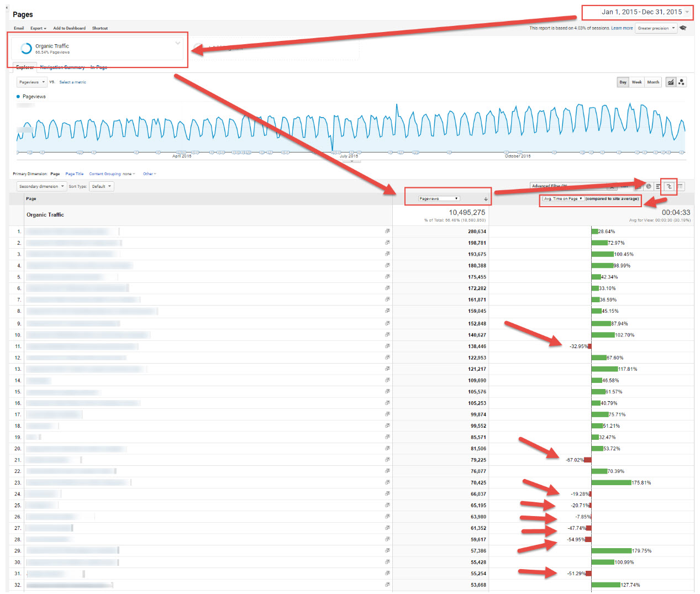Set graph interval to Week
Image resolution: width=700 pixels, height=594 pixels.
[636, 82]
